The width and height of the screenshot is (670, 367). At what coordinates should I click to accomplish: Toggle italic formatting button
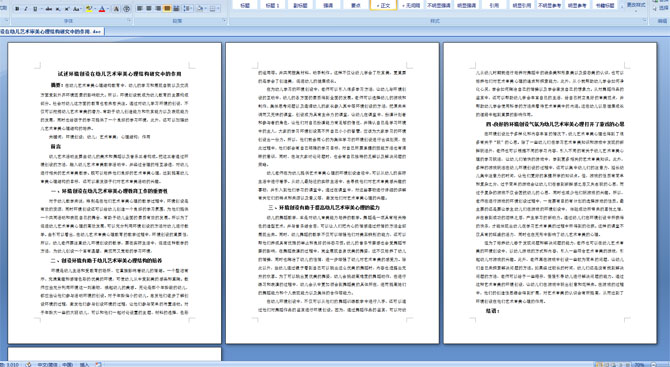coord(26,9)
